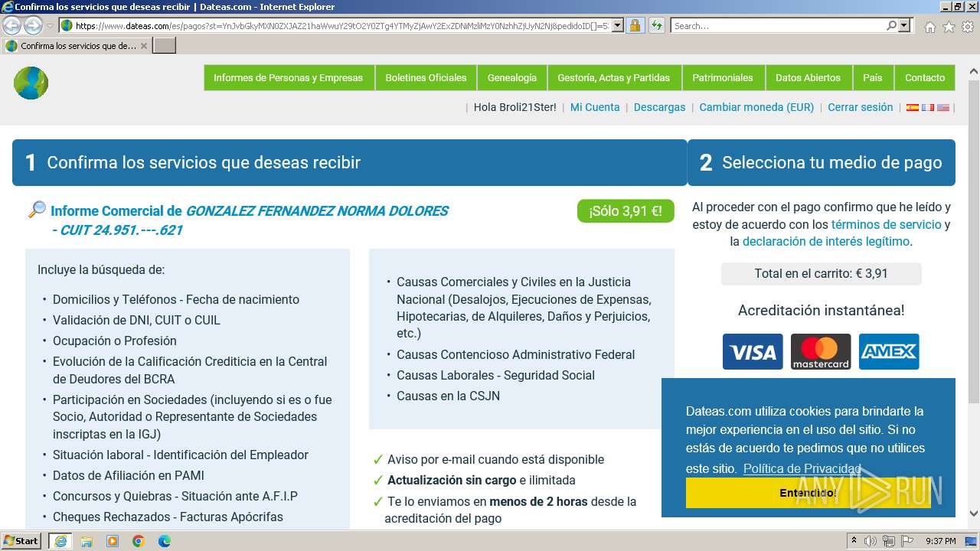Screen dimensions: 980x551
Task: Open Gestoría, Actas y Partidas menu
Action: click(x=613, y=77)
